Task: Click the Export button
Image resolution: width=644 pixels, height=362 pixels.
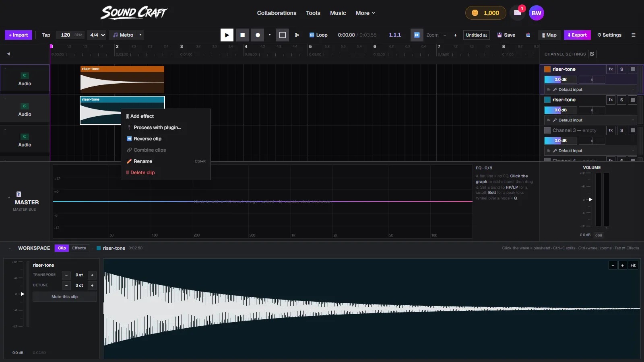Action: (x=577, y=35)
